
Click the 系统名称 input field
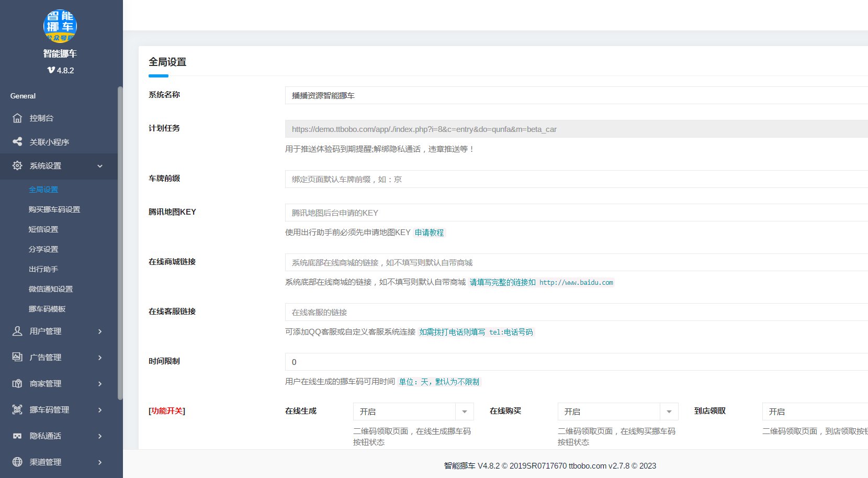(577, 95)
